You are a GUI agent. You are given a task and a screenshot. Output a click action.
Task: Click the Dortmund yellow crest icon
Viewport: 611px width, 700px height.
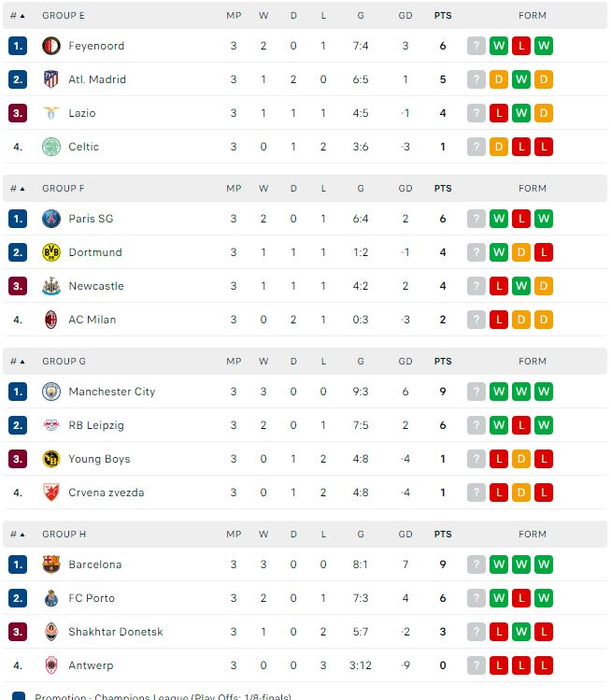pyautogui.click(x=51, y=252)
